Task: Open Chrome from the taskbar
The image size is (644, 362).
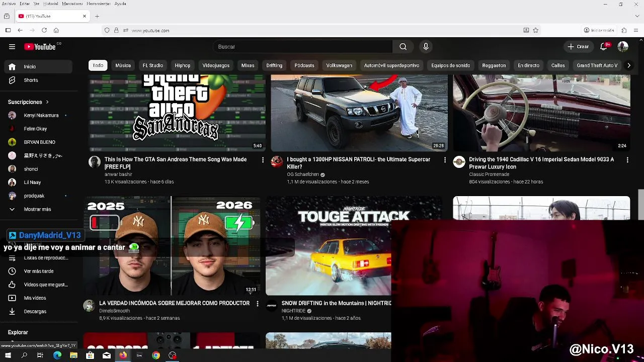Action: tap(156, 355)
